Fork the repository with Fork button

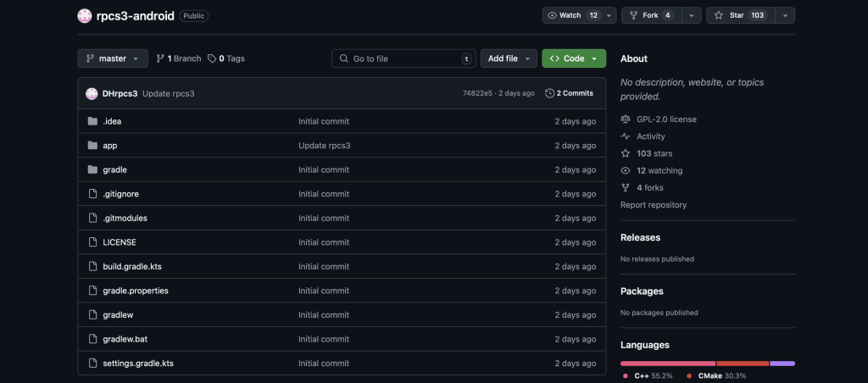click(x=652, y=15)
